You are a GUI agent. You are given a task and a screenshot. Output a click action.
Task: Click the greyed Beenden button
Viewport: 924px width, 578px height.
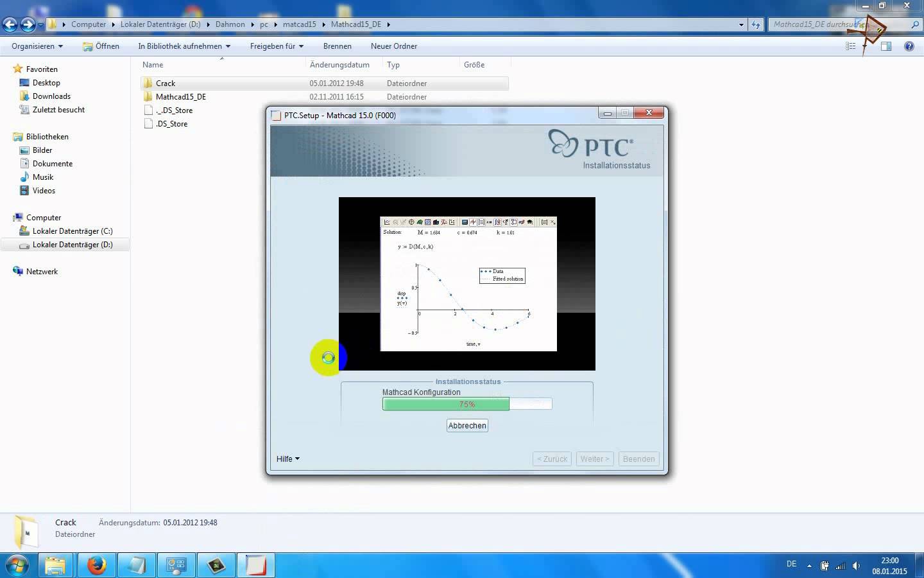[x=638, y=459]
